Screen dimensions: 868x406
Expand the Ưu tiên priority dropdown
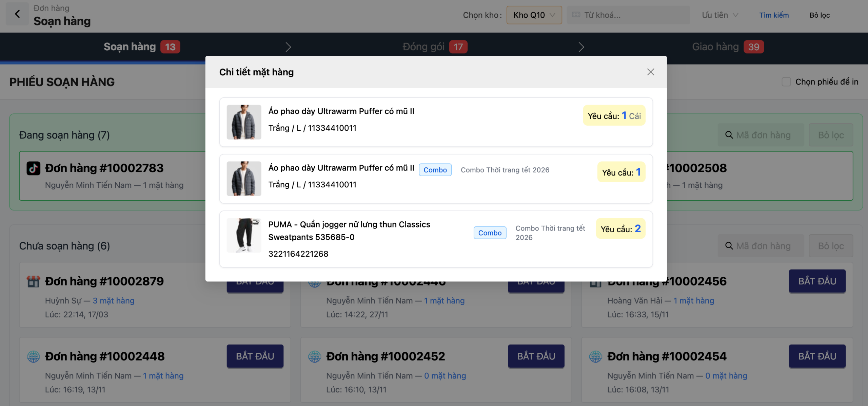(x=720, y=15)
